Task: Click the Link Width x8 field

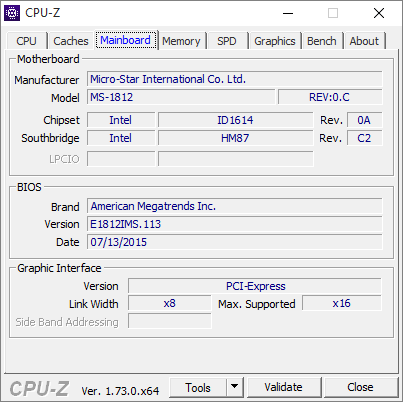Action: click(x=170, y=303)
